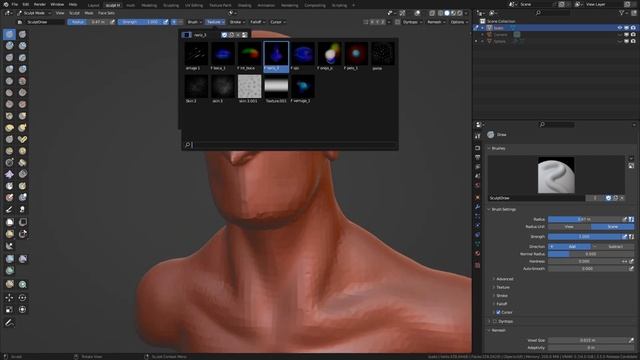Set Radius Unit to View
640x360 pixels.
tap(569, 227)
